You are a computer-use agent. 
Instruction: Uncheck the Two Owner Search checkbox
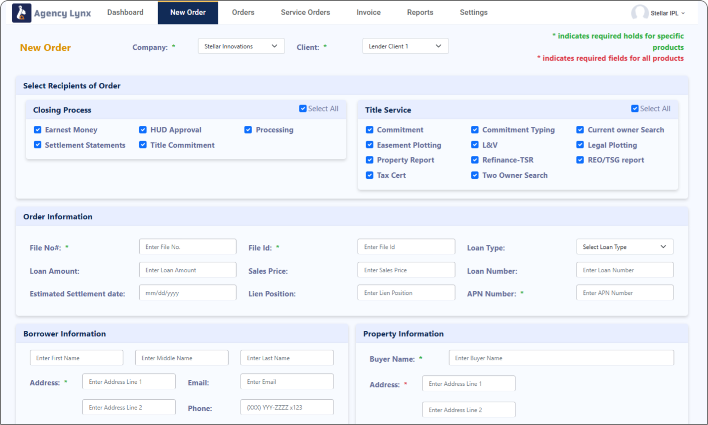pos(475,175)
